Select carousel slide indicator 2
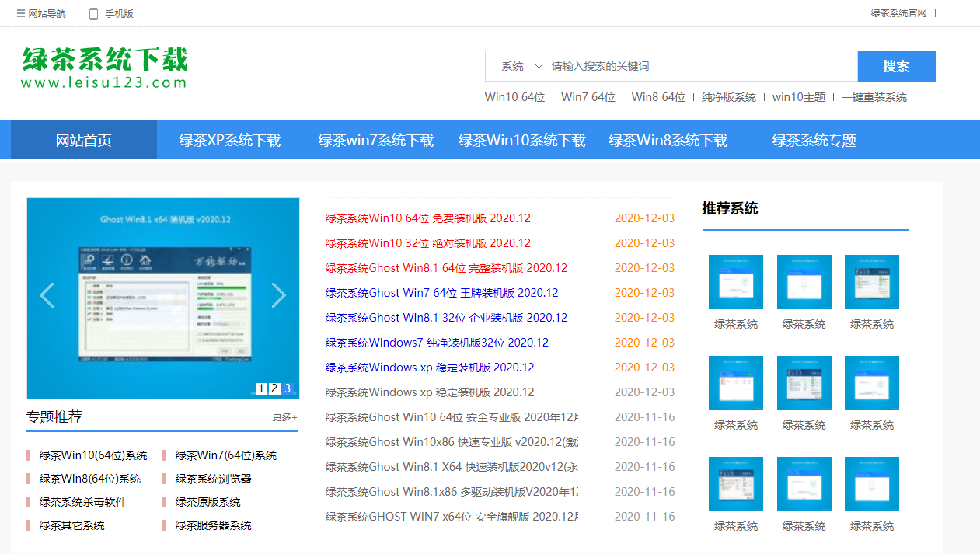Image resolution: width=980 pixels, height=554 pixels. pyautogui.click(x=274, y=388)
